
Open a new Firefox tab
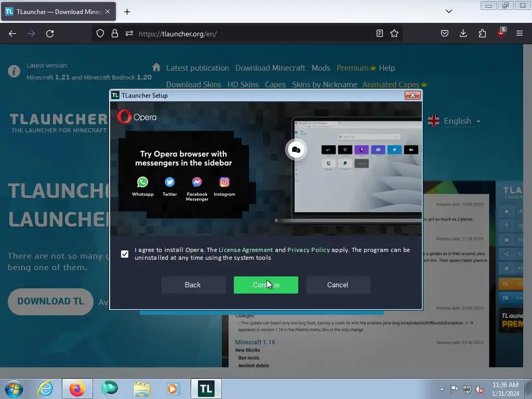click(x=127, y=12)
